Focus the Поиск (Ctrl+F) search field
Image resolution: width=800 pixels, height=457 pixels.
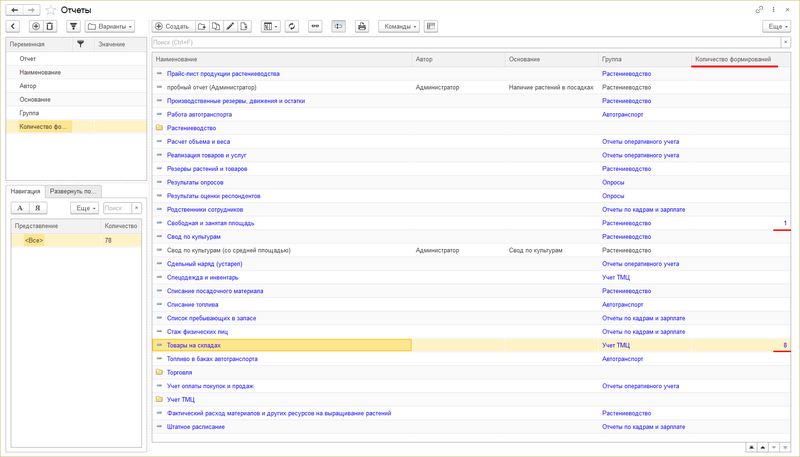click(466, 42)
